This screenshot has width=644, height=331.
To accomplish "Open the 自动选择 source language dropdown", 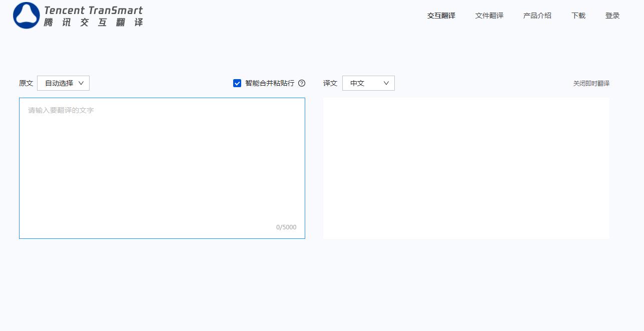I will (x=63, y=83).
